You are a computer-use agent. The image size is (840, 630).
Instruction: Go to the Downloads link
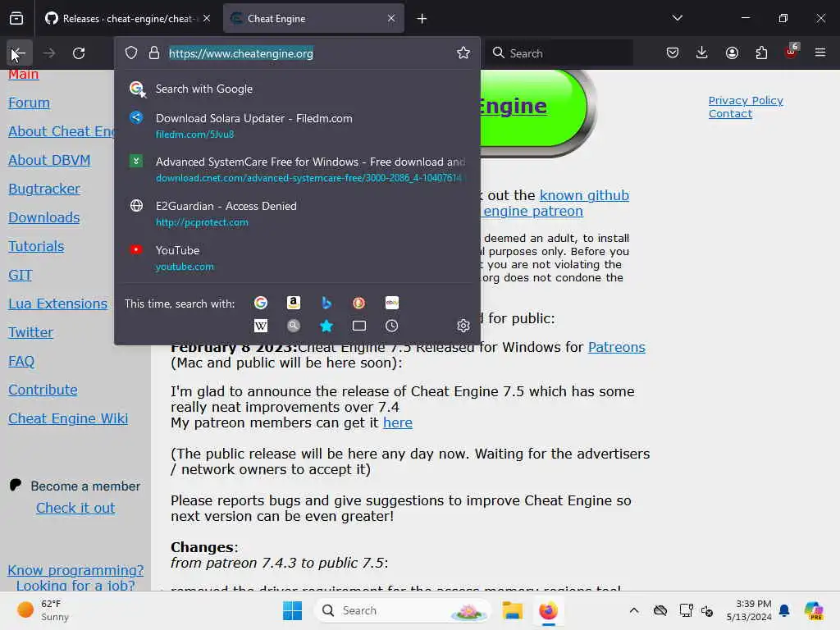[44, 217]
